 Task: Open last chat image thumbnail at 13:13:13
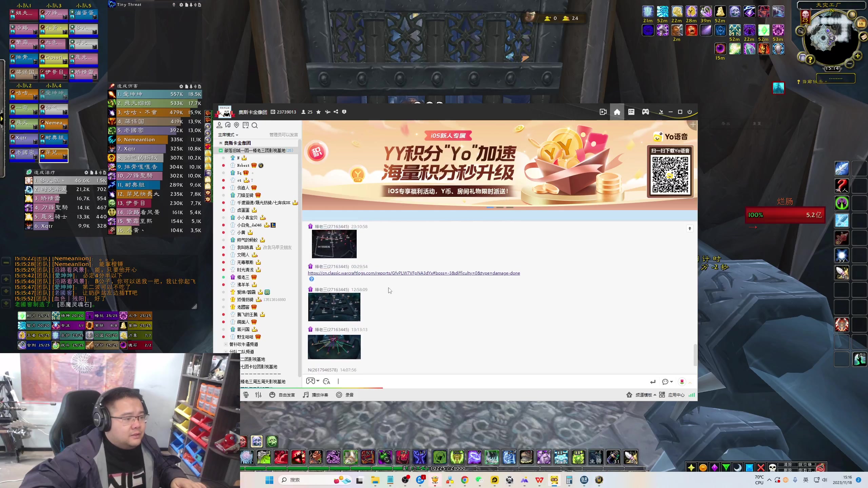[334, 347]
